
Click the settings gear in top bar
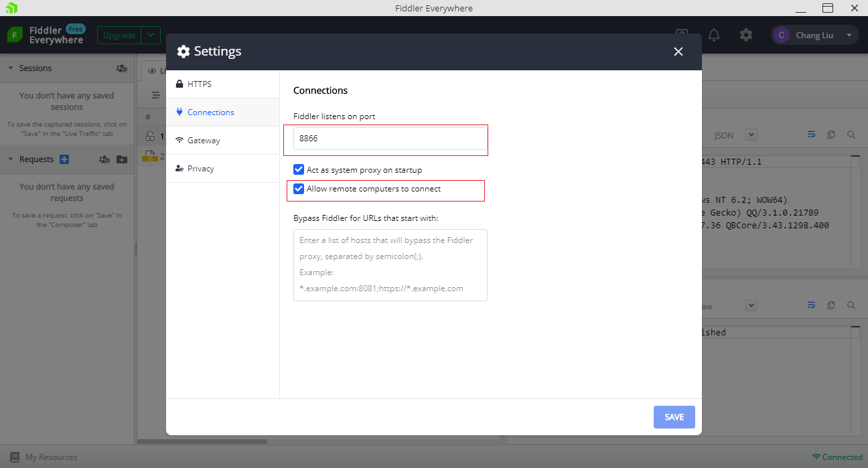tap(746, 35)
